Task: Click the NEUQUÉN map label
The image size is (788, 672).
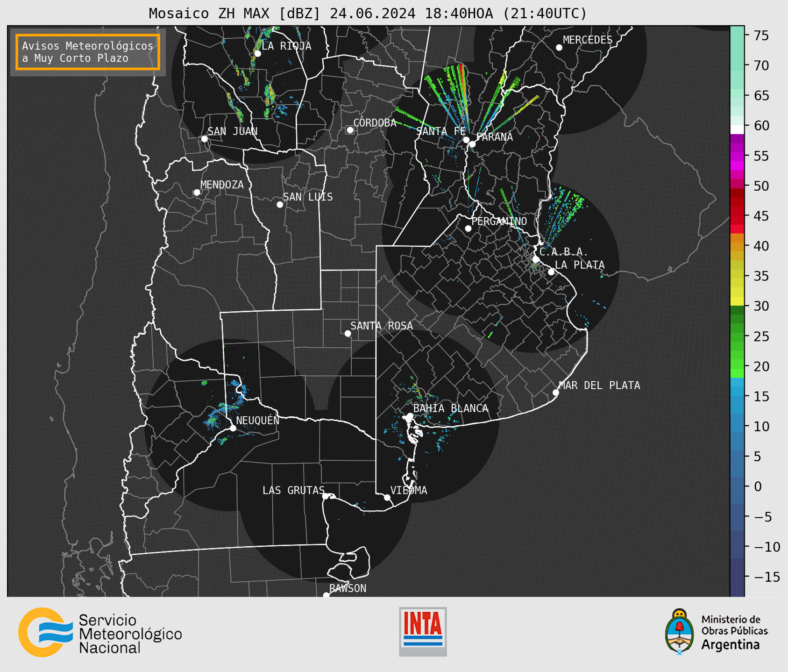Action: [x=258, y=420]
